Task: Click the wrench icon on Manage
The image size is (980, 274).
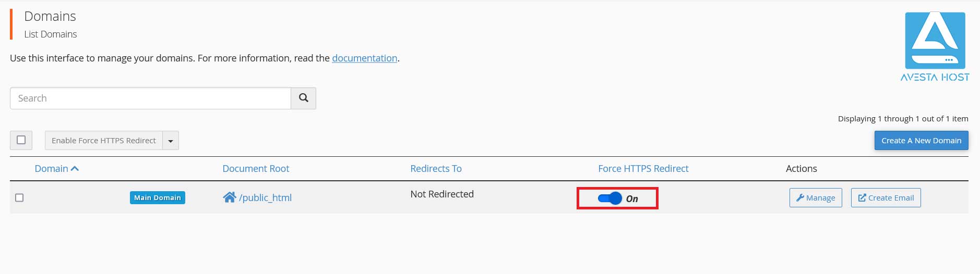Action: coord(800,198)
